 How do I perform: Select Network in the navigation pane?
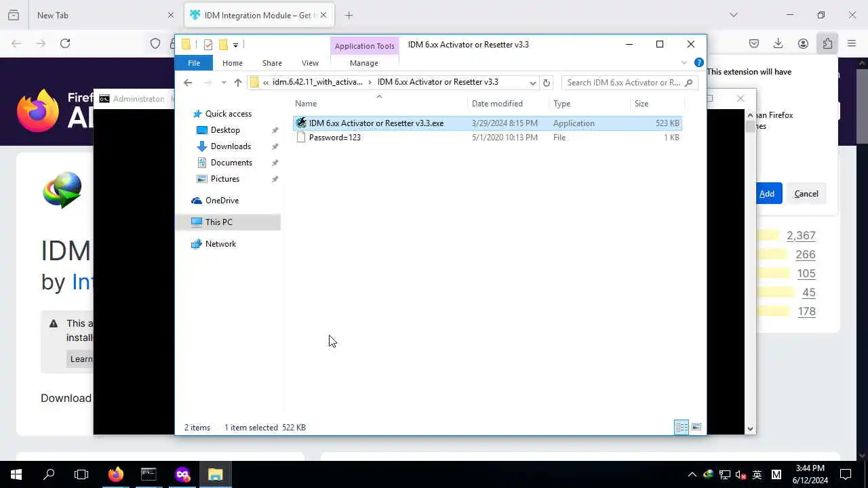click(220, 244)
